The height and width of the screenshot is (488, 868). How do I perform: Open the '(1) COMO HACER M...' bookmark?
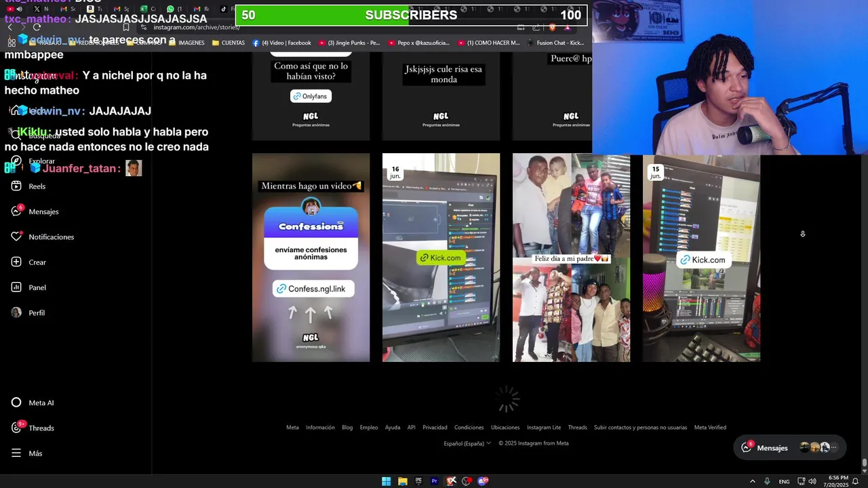coord(488,43)
